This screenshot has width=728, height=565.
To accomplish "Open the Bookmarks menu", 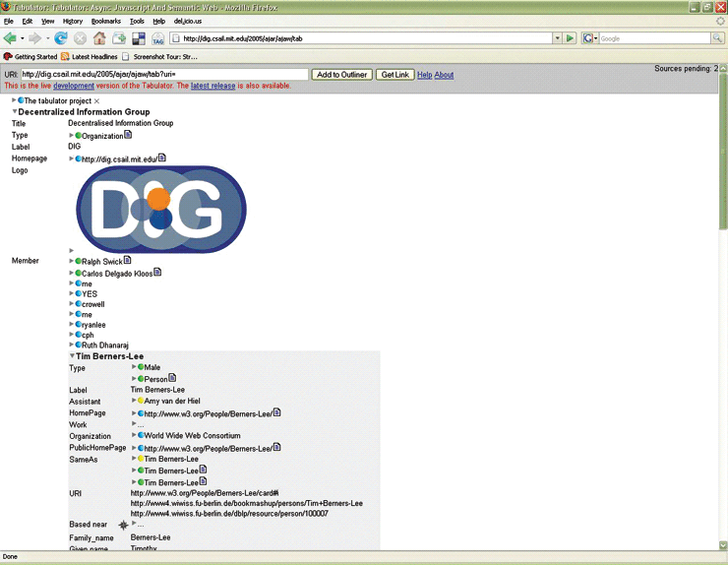I will (x=106, y=22).
